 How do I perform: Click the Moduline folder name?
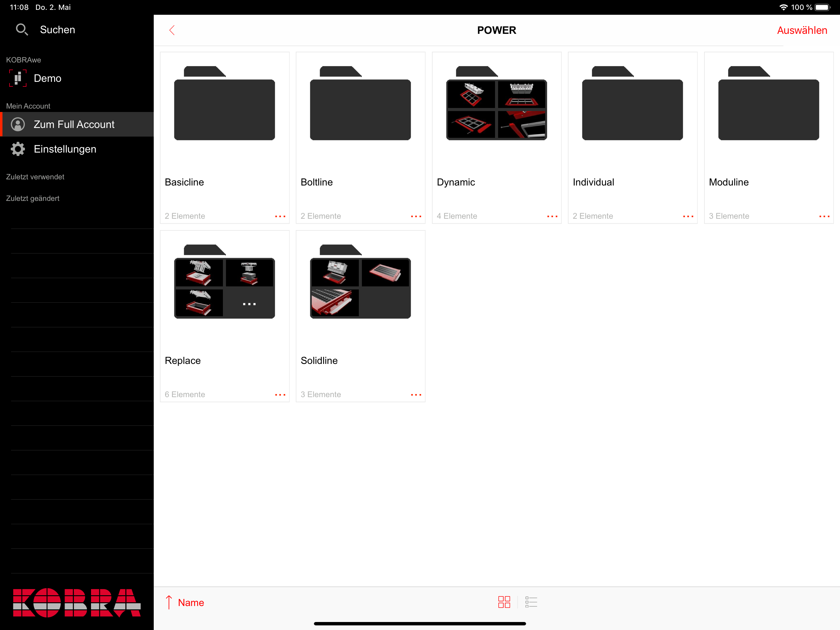(729, 182)
